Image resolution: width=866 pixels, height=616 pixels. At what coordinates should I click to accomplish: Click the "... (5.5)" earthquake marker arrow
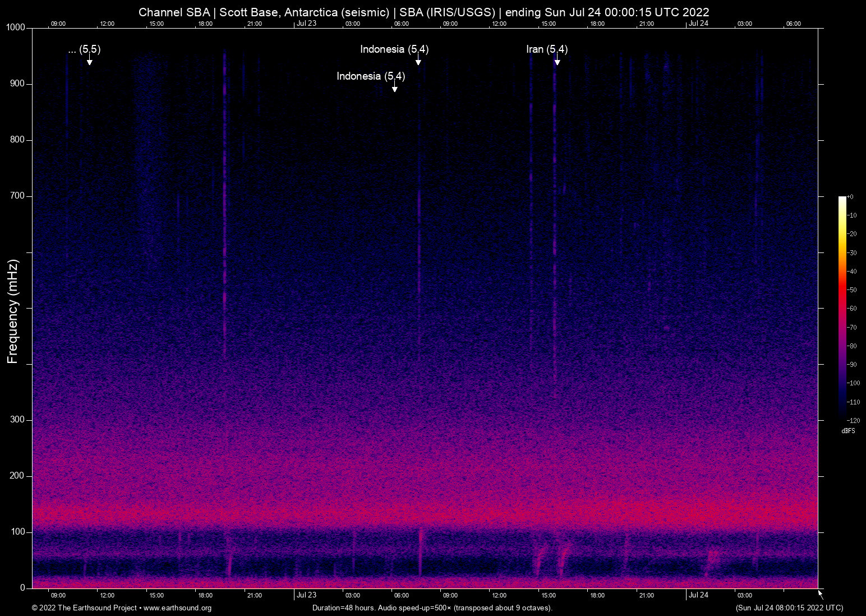pos(89,61)
